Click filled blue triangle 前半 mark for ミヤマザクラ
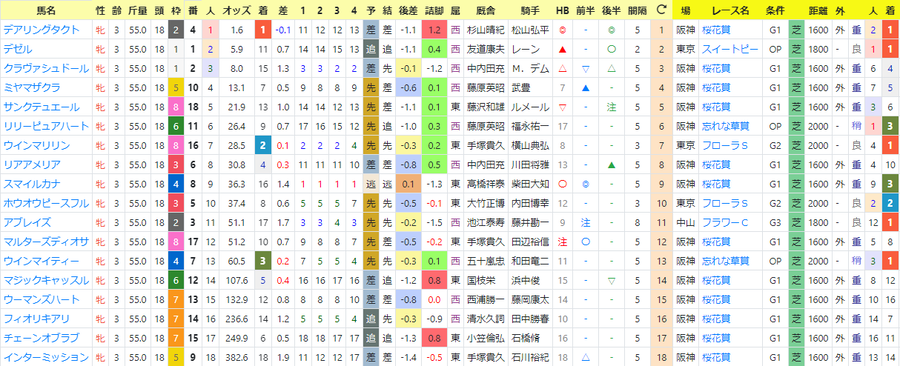Image resolution: width=900 pixels, height=366 pixels. (x=585, y=88)
